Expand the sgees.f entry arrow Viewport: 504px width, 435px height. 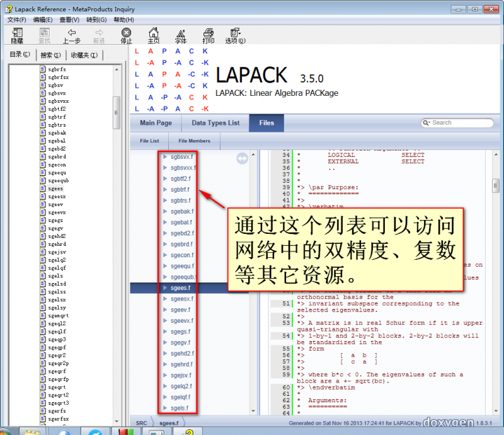pos(165,287)
